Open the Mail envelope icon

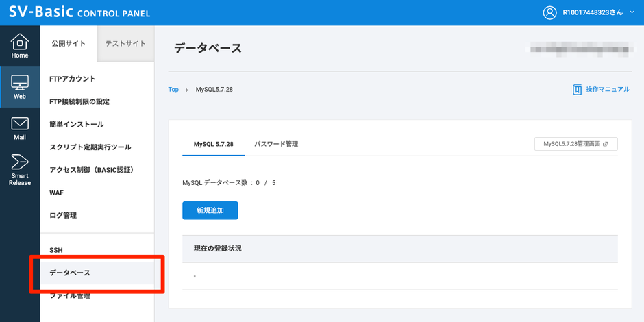click(x=20, y=124)
